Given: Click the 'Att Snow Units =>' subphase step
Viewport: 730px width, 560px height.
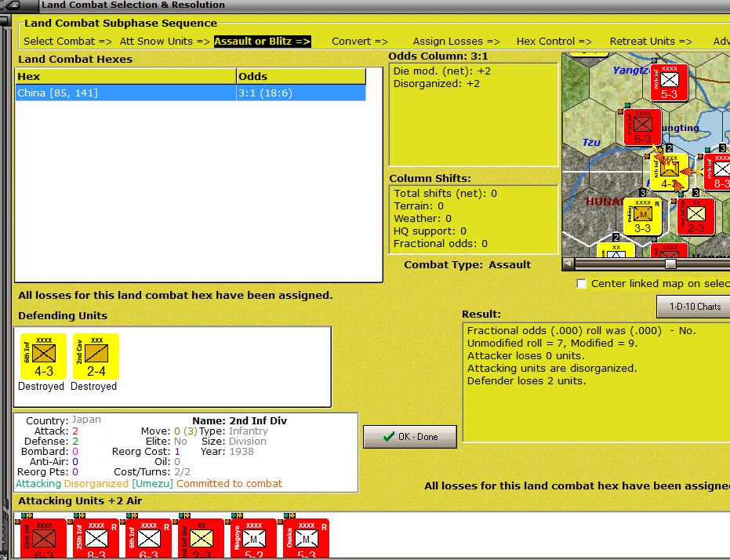Looking at the screenshot, I should coord(165,41).
